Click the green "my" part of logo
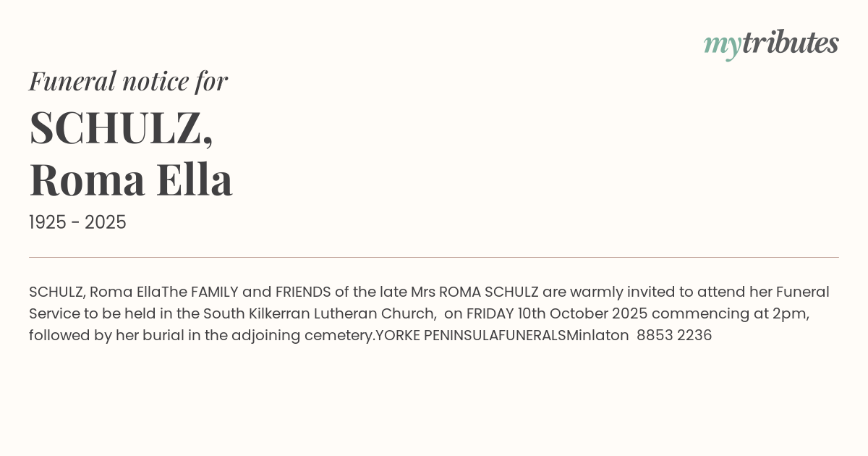This screenshot has width=868, height=456. [722, 45]
